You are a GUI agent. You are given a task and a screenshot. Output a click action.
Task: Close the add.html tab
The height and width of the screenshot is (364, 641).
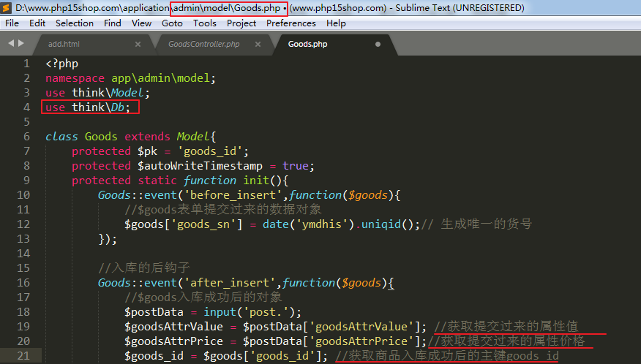coord(138,45)
